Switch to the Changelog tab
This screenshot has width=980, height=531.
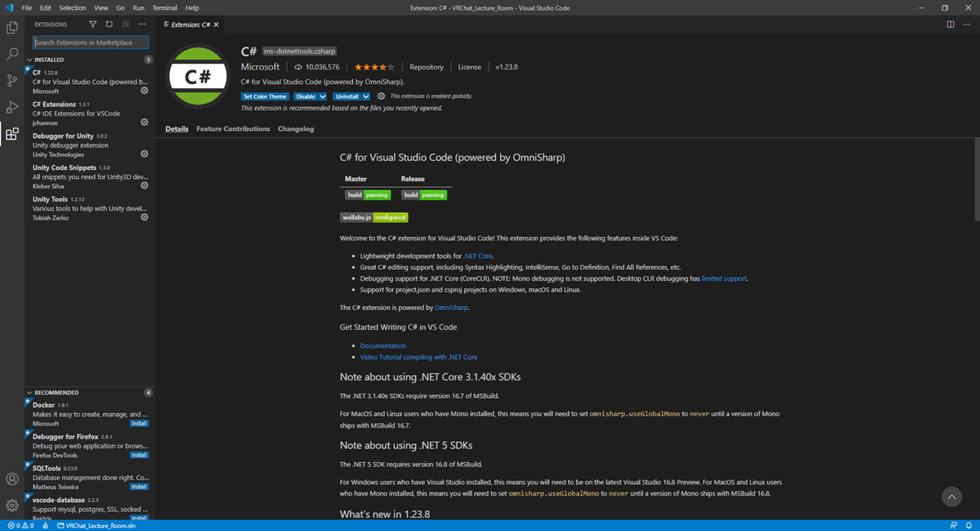point(296,129)
